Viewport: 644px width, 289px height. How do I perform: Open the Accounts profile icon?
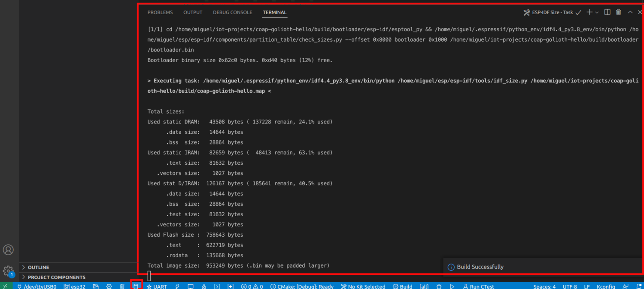(9, 250)
